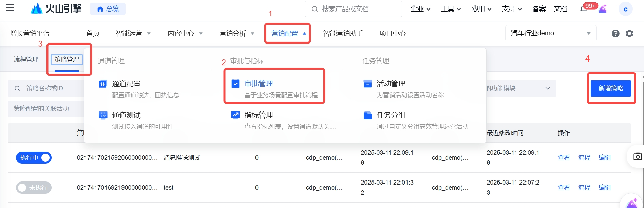Focus the 策略名称或ID search field
The width and height of the screenshot is (644, 208).
click(46, 88)
